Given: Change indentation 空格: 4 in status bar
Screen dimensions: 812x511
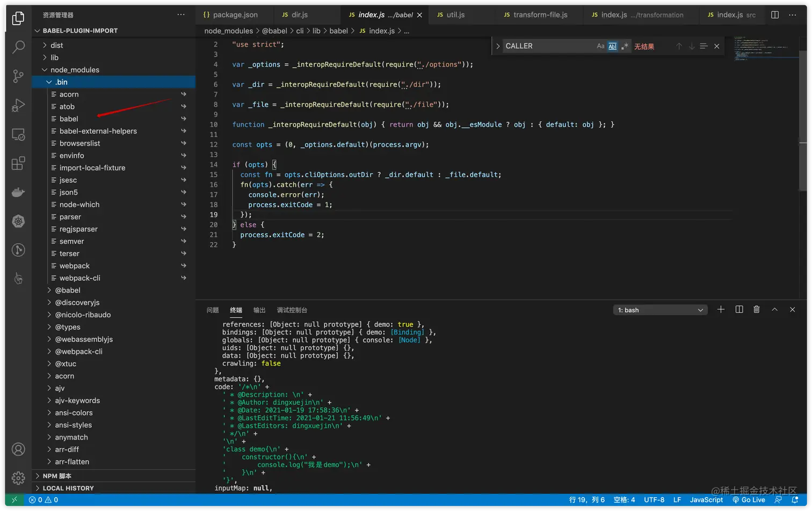Looking at the screenshot, I should [x=624, y=500].
